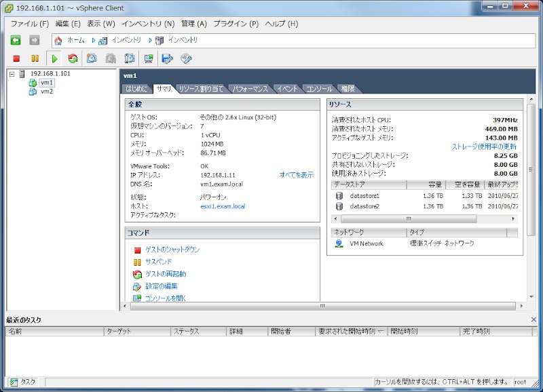Screen dimensions: 543x392
Task: Click the orange suspend toolbar icon
Action: point(35,59)
